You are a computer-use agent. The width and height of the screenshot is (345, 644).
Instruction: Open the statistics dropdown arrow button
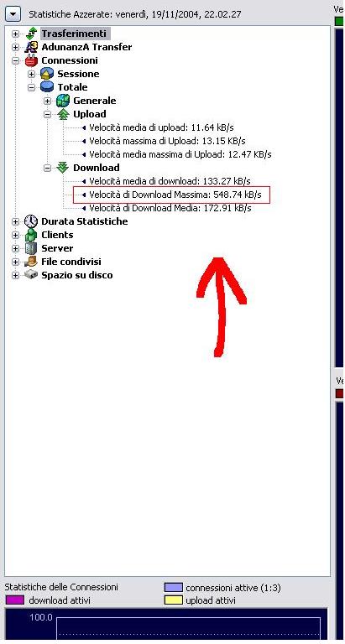point(13,15)
